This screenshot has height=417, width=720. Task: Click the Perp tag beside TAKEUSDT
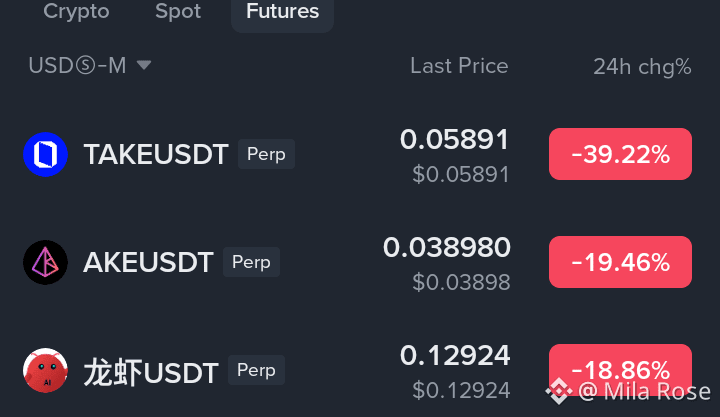click(266, 154)
